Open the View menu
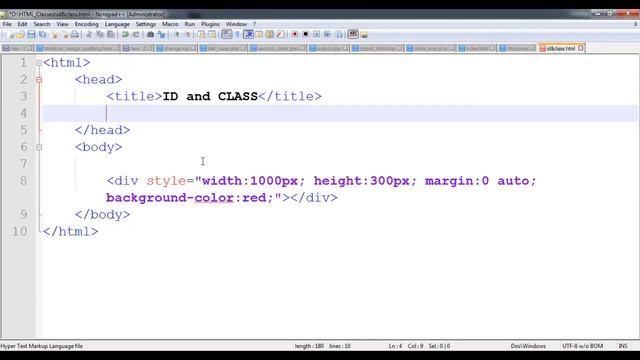This screenshot has width=640, height=360. pos(62,24)
